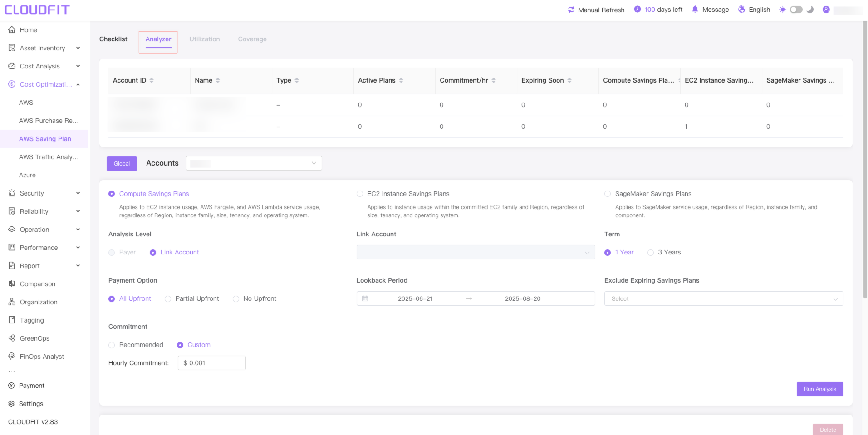Sort table by Active Plans column
Image resolution: width=868 pixels, height=435 pixels.
[x=401, y=80]
